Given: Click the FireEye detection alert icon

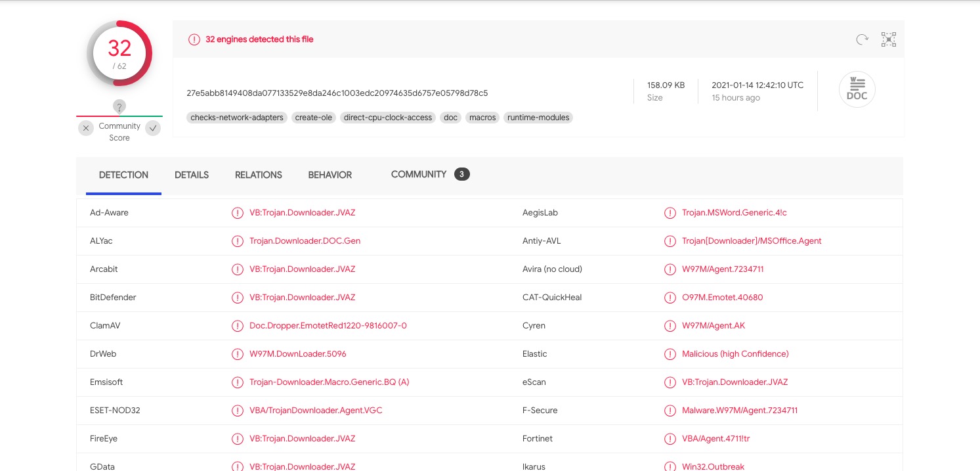Looking at the screenshot, I should coord(238,439).
